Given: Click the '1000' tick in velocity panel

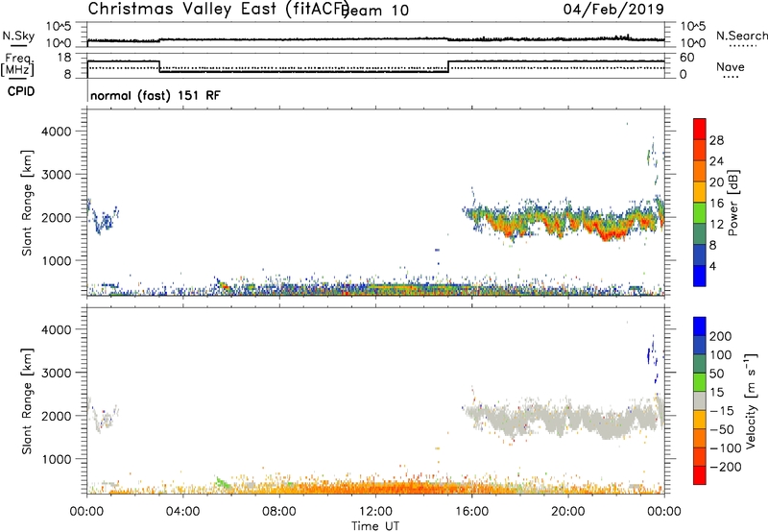Looking at the screenshot, I should (x=56, y=459).
